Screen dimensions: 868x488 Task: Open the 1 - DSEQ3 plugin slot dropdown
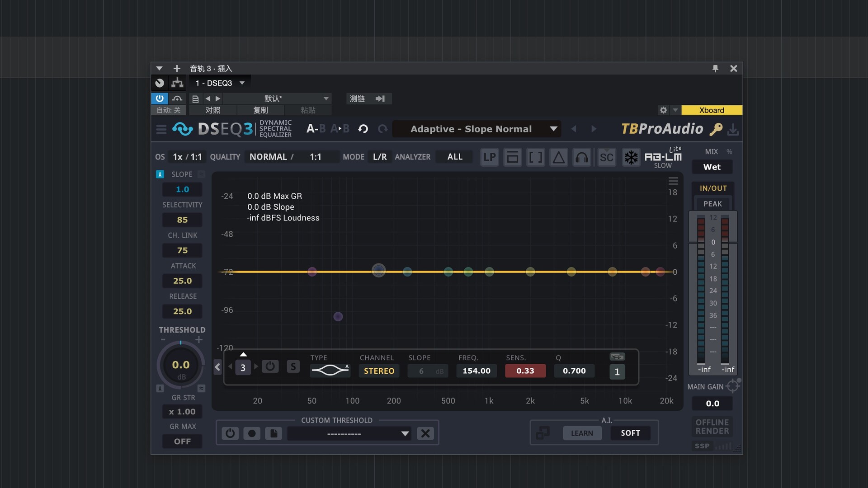pyautogui.click(x=220, y=83)
